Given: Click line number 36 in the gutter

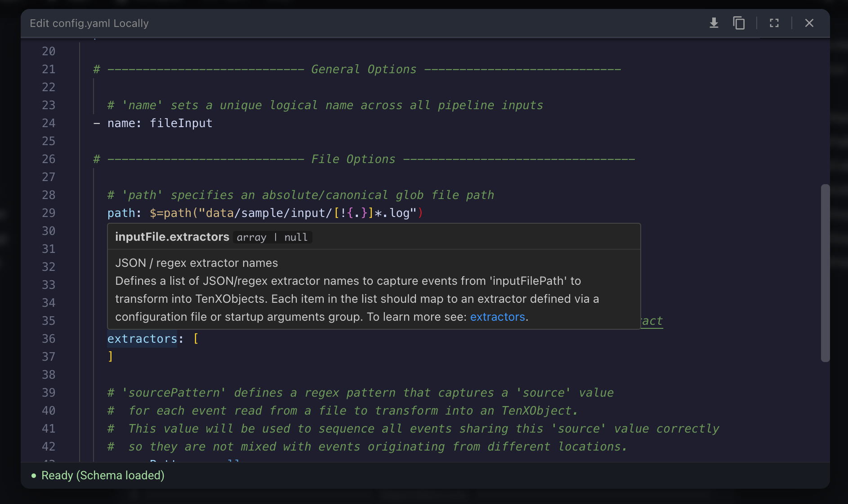Looking at the screenshot, I should point(49,339).
